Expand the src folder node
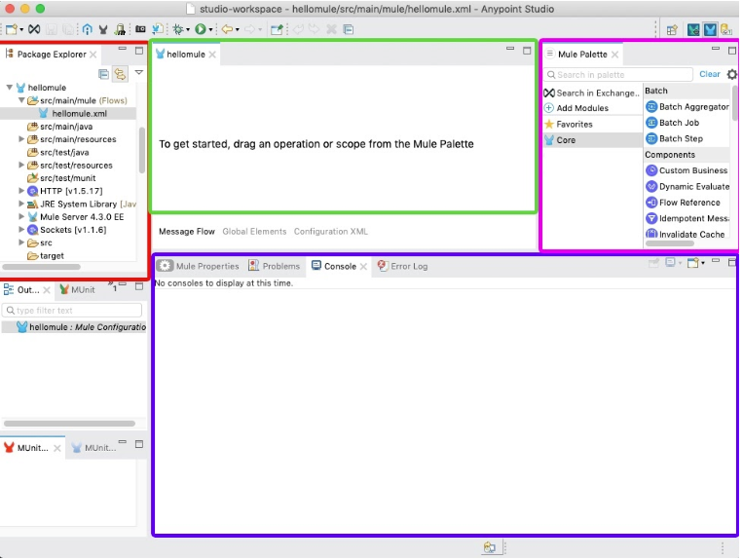The width and height of the screenshot is (743, 560). 21,243
